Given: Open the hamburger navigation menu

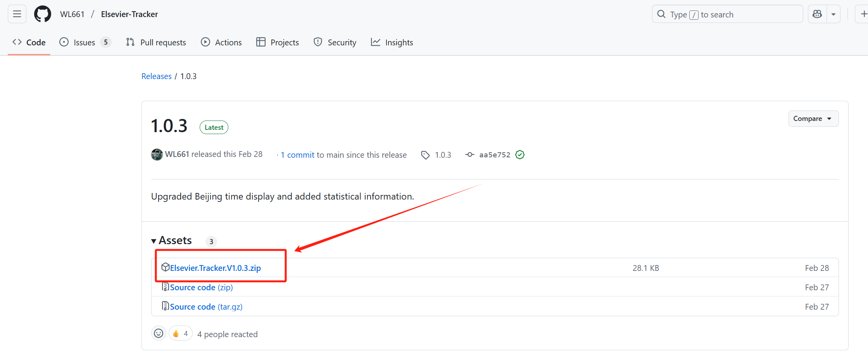Looking at the screenshot, I should (x=17, y=14).
